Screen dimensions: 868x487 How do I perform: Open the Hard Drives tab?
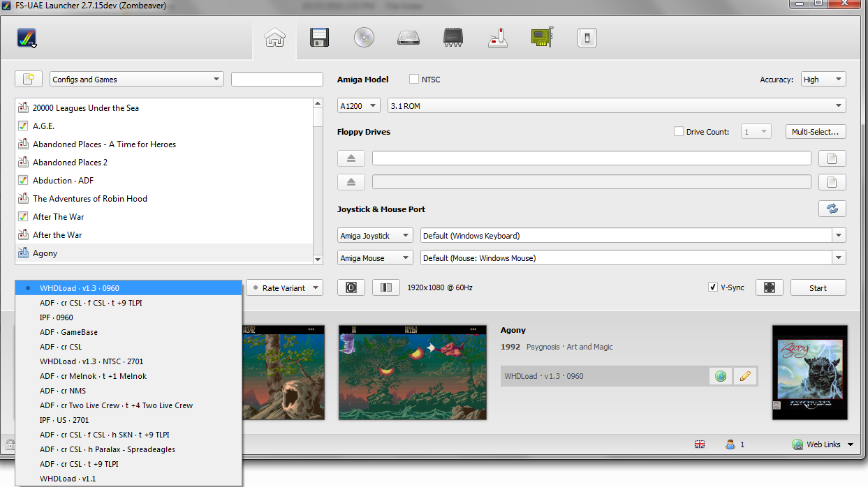click(x=409, y=38)
